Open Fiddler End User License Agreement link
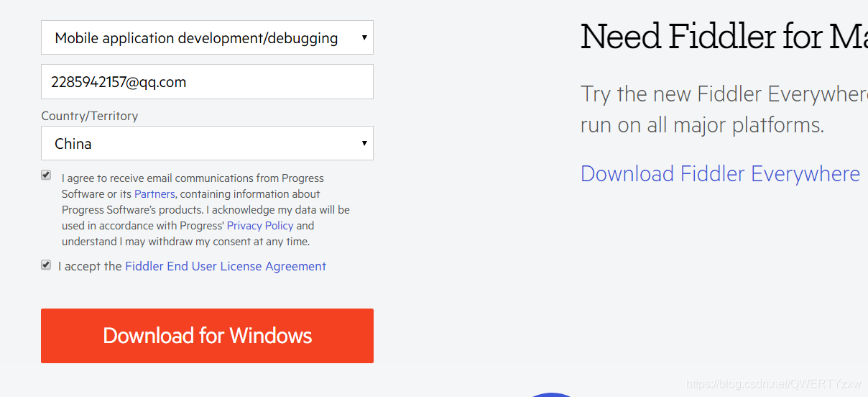Image resolution: width=868 pixels, height=397 pixels. click(226, 266)
